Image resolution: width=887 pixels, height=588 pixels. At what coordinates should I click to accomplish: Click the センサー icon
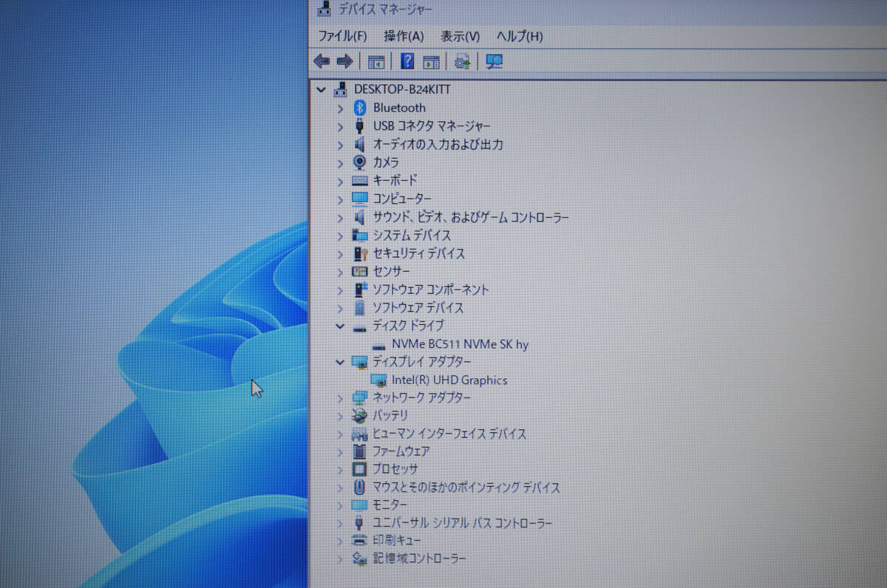(360, 272)
